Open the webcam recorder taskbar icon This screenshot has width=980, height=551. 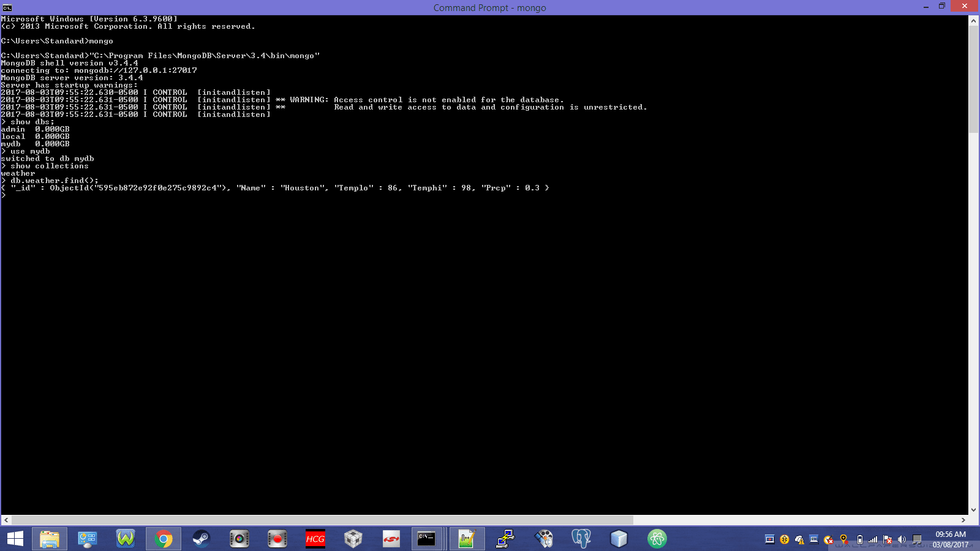pos(239,539)
